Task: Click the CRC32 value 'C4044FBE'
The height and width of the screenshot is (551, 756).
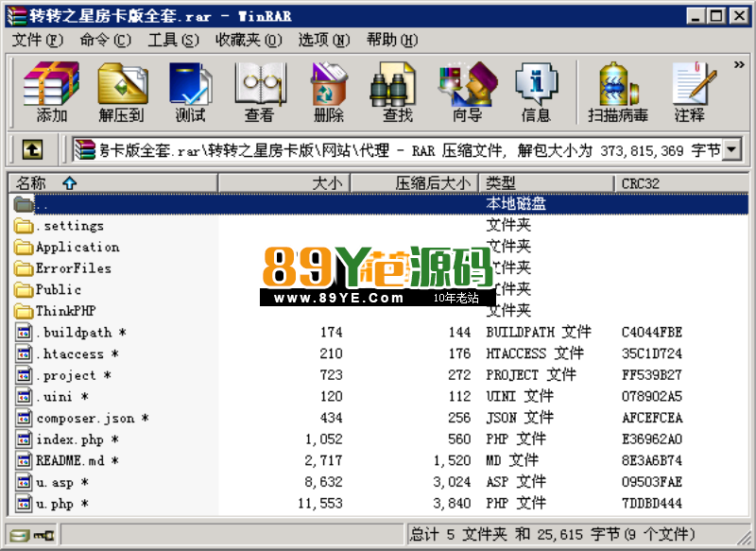Action: pyautogui.click(x=652, y=332)
